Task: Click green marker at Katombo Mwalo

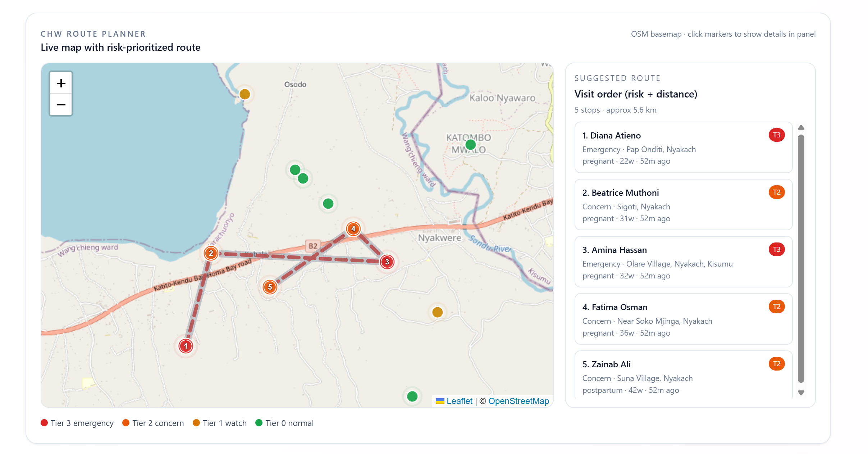Action: click(470, 145)
